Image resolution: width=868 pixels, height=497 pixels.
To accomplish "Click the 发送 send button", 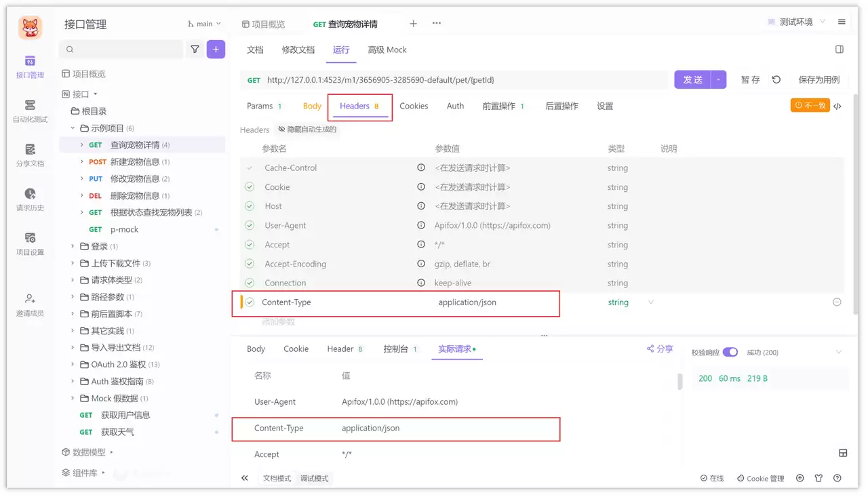I will click(693, 79).
